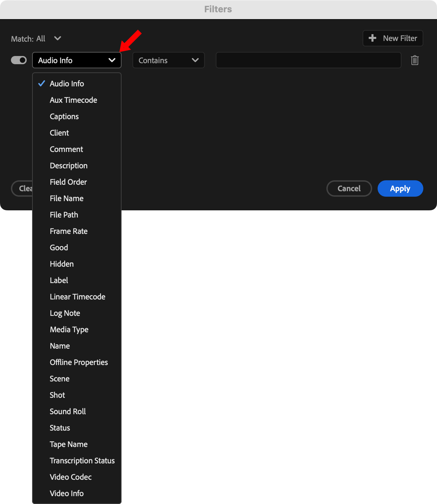Cancel the Filters dialog

point(349,188)
